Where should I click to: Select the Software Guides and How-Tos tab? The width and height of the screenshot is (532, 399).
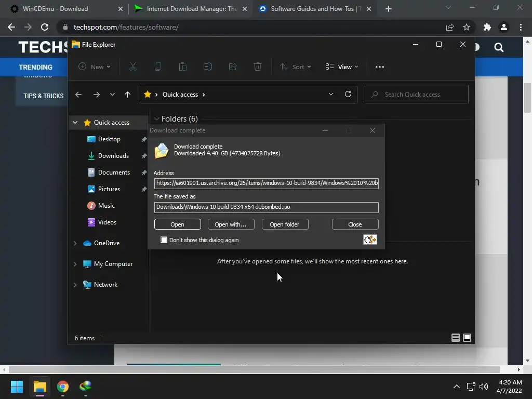point(315,9)
